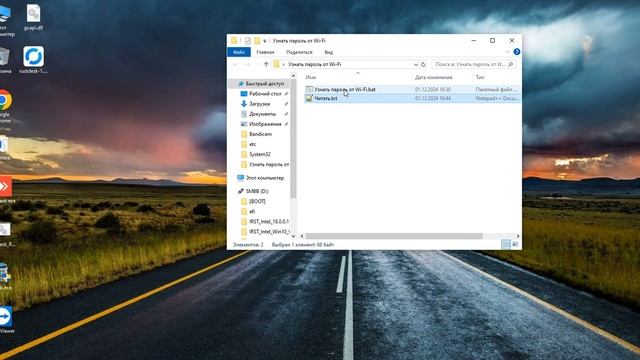Select the Google Chrome desktop icon

click(x=5, y=106)
